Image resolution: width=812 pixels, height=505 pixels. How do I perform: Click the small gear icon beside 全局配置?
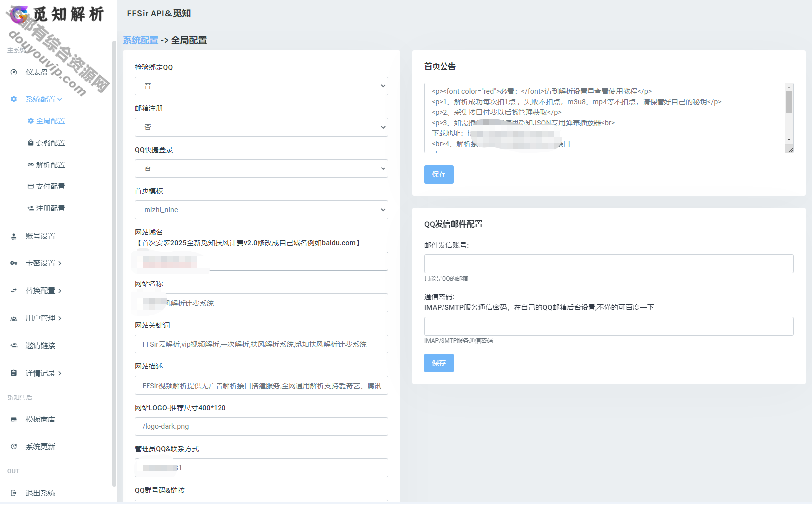click(31, 121)
